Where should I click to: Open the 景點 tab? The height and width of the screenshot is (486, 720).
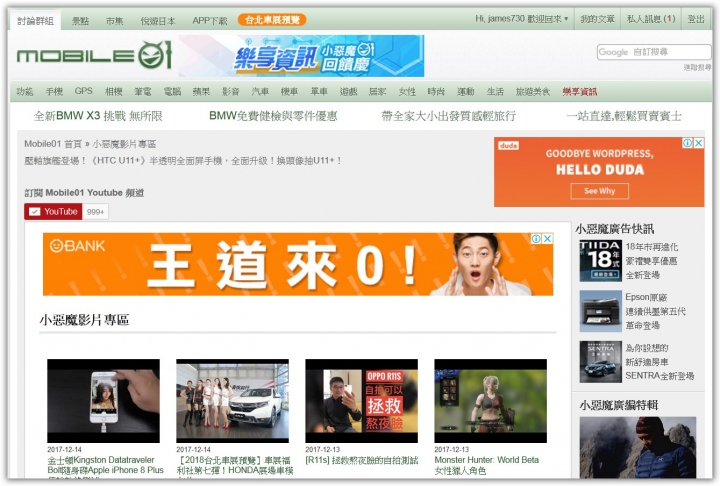click(80, 21)
